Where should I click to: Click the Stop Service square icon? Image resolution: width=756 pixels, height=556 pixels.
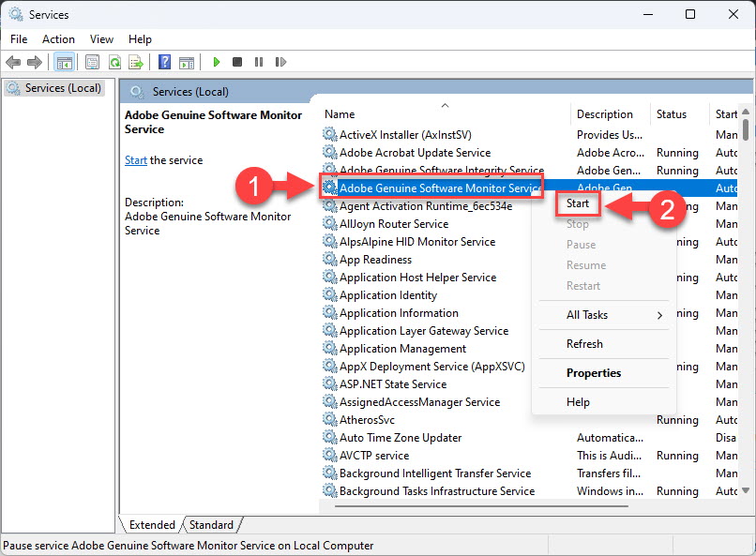(x=237, y=62)
